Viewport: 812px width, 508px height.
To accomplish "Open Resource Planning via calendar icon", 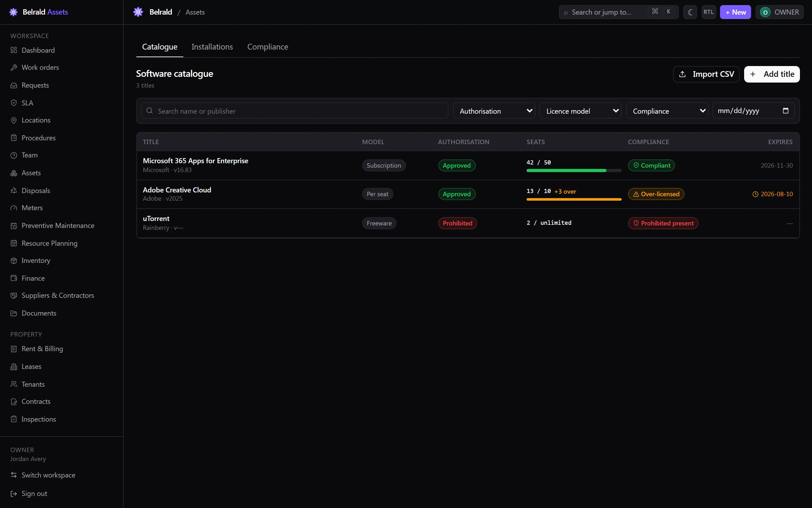I will pos(14,243).
